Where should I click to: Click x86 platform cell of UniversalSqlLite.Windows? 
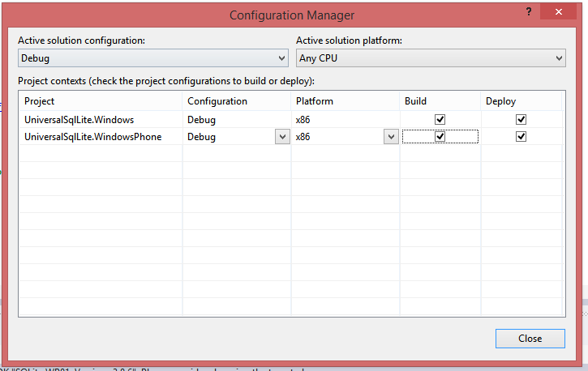pyautogui.click(x=346, y=120)
